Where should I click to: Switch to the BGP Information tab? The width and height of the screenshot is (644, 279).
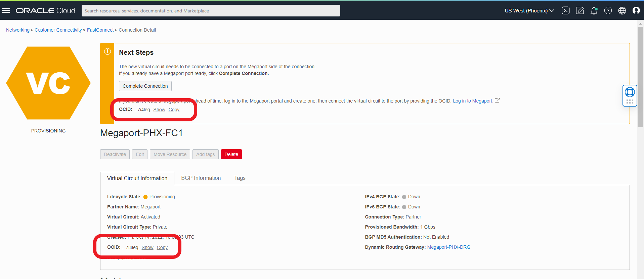pos(201,178)
